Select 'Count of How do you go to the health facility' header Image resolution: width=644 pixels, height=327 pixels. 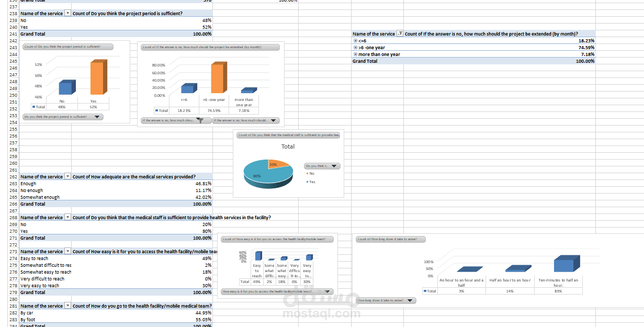coord(142,306)
